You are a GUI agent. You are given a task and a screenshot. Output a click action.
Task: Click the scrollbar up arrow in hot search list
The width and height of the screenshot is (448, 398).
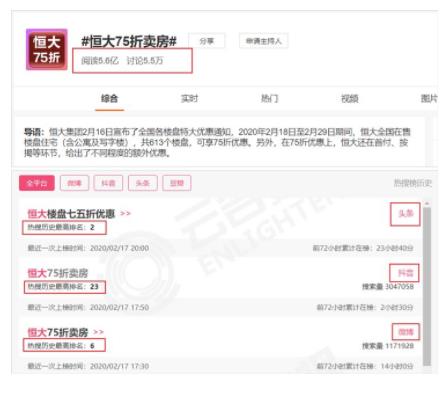(427, 203)
